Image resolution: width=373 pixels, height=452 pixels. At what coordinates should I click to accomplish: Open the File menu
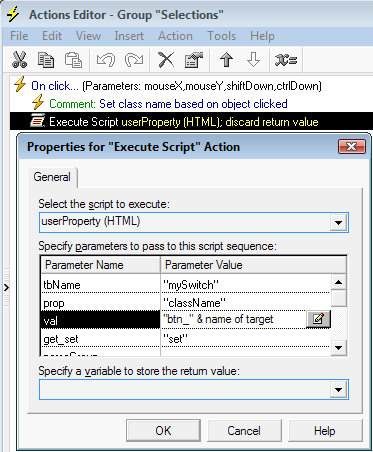pyautogui.click(x=19, y=36)
